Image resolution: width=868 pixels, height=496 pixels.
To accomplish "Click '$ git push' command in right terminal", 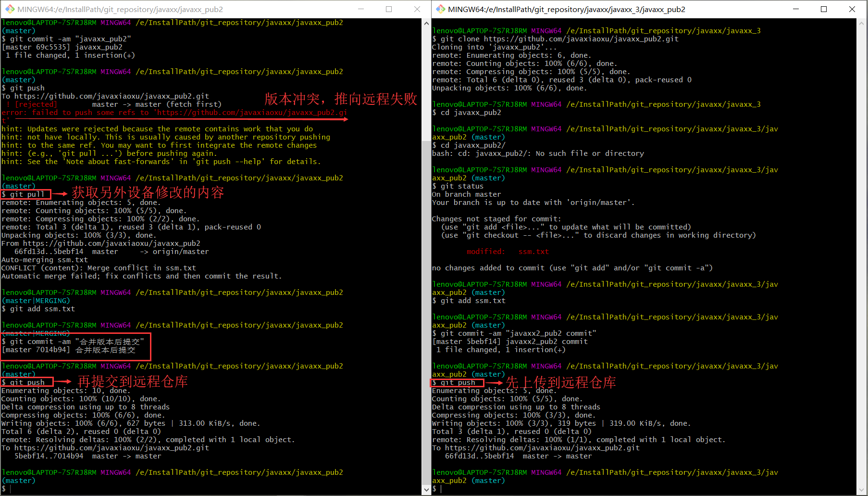I will point(454,382).
